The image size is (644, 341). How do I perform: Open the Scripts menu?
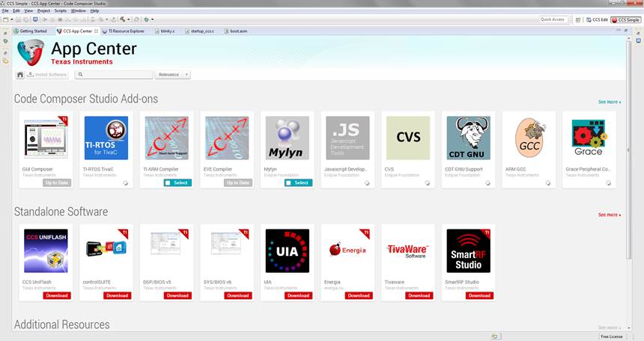point(61,10)
